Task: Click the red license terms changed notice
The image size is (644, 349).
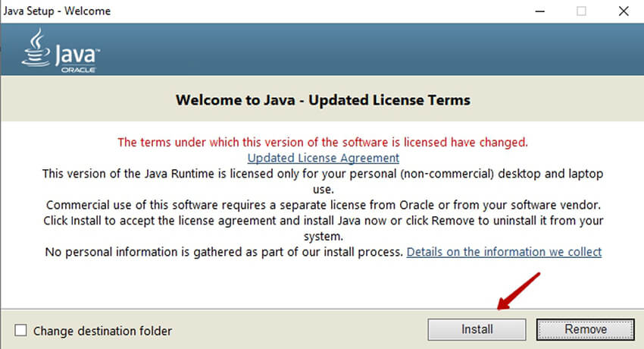Action: coord(323,142)
